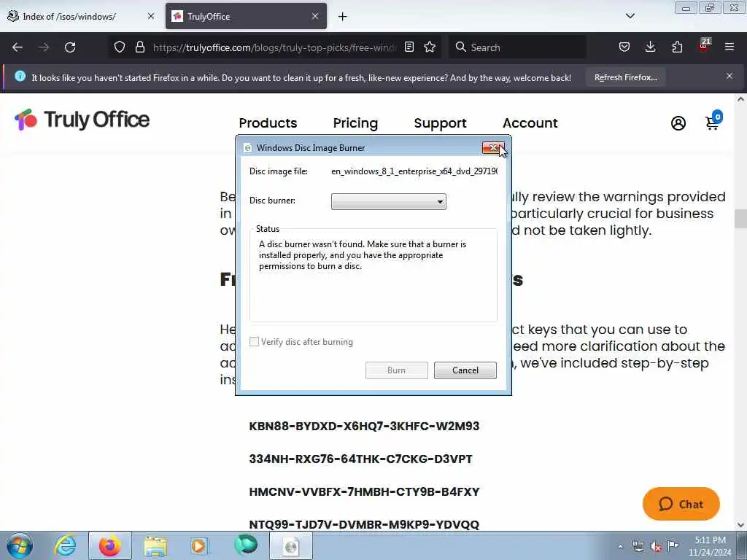The height and width of the screenshot is (560, 747).
Task: Expand the Disc burner dropdown
Action: pyautogui.click(x=389, y=201)
